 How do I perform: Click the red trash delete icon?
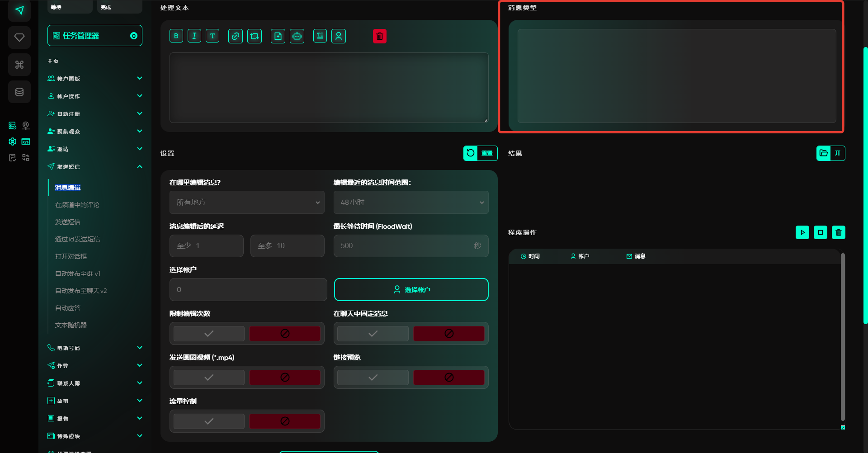point(380,36)
